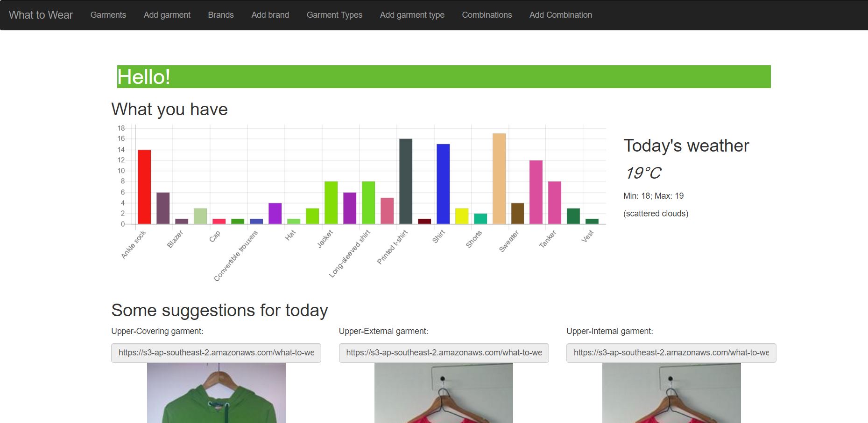868x423 pixels.
Task: Click the green Hello! banner text
Action: click(144, 77)
